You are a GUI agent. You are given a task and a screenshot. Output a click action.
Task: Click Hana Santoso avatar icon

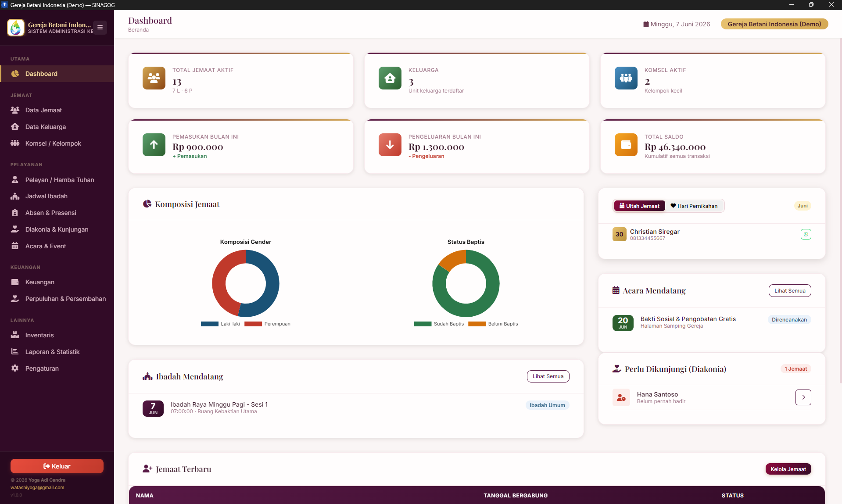621,397
